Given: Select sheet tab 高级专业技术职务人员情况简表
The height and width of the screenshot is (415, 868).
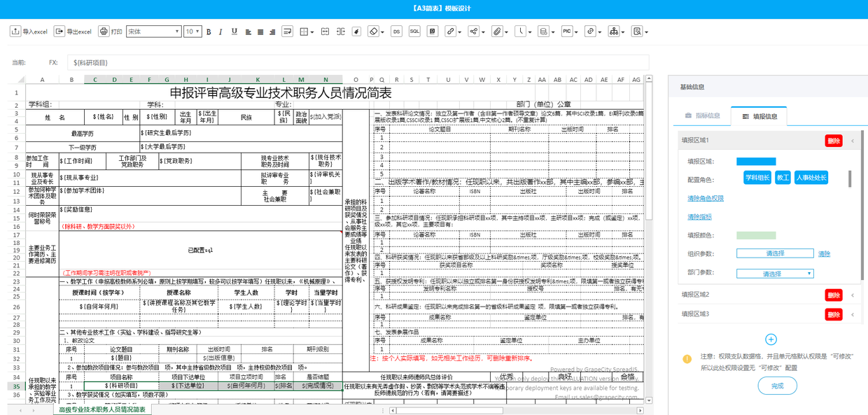Looking at the screenshot, I should (102, 409).
